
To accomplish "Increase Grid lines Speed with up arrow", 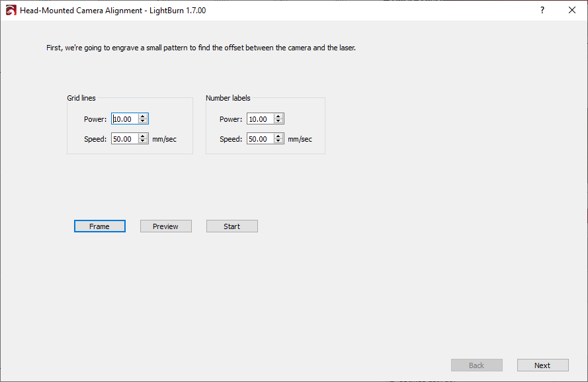I will point(143,136).
